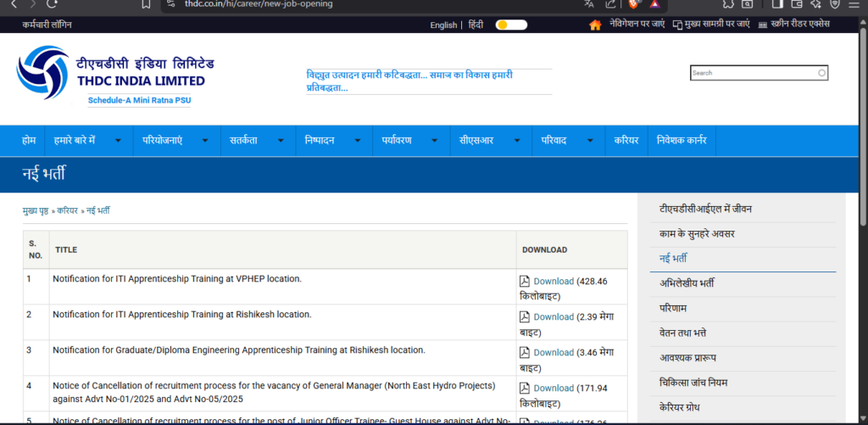Screen dimensions: 868x425
Task: Expand the परियोजनाएं menu dropdown arrow
Action: click(204, 141)
